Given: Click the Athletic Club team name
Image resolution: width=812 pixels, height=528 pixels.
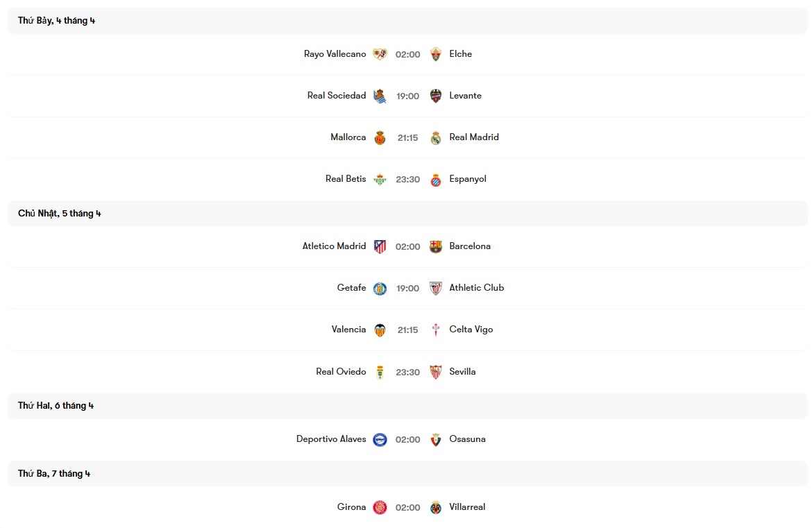Looking at the screenshot, I should coord(477,287).
